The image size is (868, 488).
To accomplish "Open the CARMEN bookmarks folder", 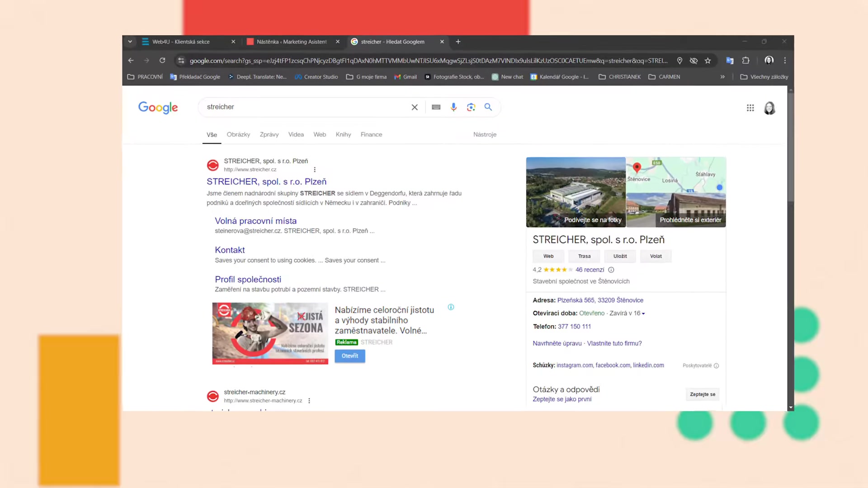I will [x=664, y=77].
